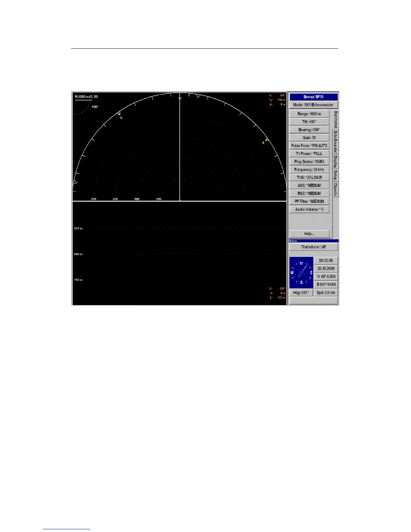Screen dimensions: 411x532
Task: Click the Spd: 0.0 kts speed field
Action: [326, 293]
